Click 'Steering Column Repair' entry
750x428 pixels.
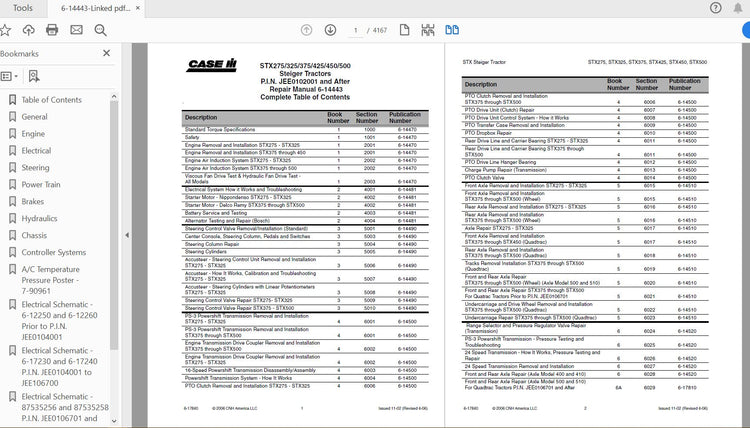[x=212, y=244]
